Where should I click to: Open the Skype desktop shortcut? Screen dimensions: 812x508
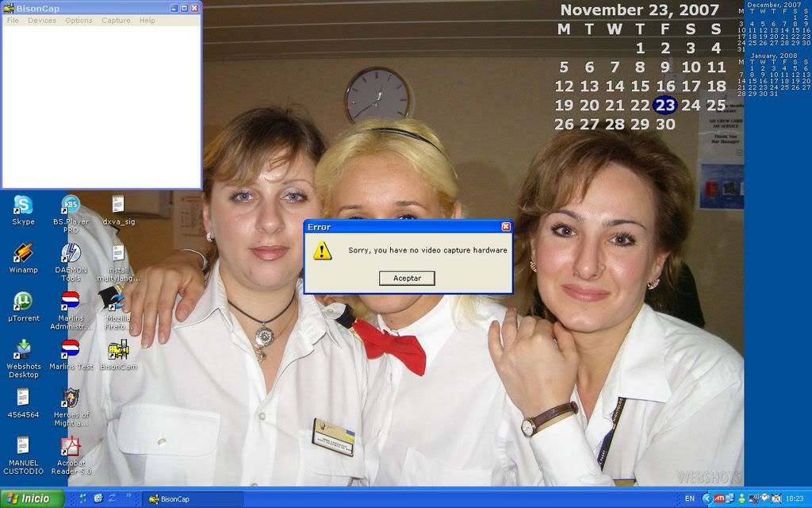point(23,206)
